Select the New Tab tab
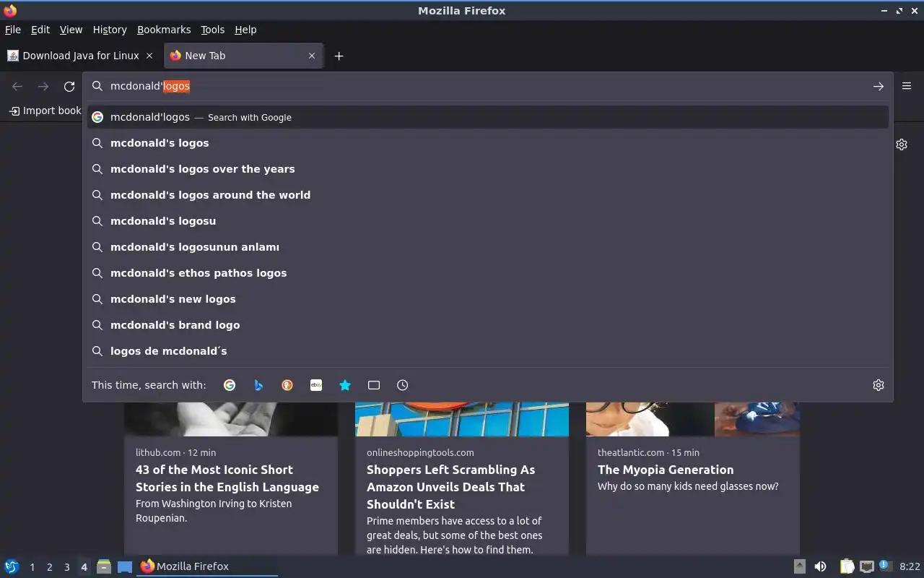Image resolution: width=924 pixels, height=578 pixels. click(x=243, y=56)
